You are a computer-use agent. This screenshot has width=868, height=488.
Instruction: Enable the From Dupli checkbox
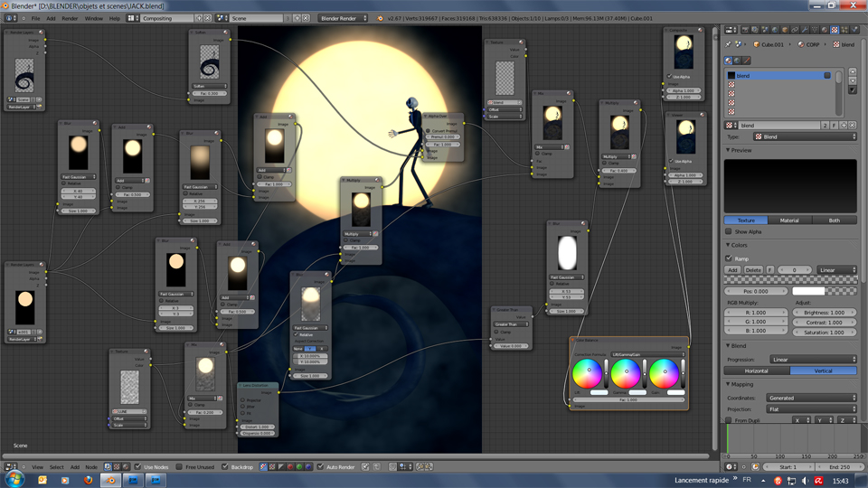(729, 420)
